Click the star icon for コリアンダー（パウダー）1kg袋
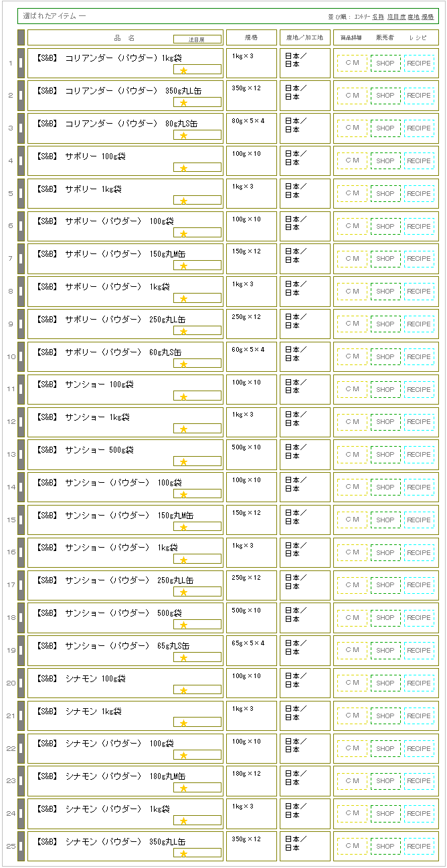Image resolution: width=447 pixels, height=868 pixels. [183, 70]
